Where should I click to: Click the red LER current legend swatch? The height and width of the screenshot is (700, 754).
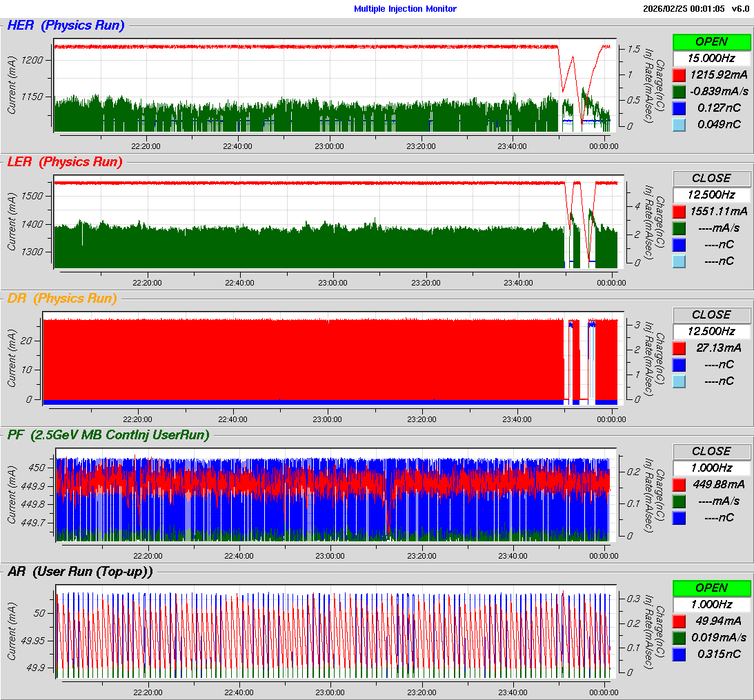[679, 211]
